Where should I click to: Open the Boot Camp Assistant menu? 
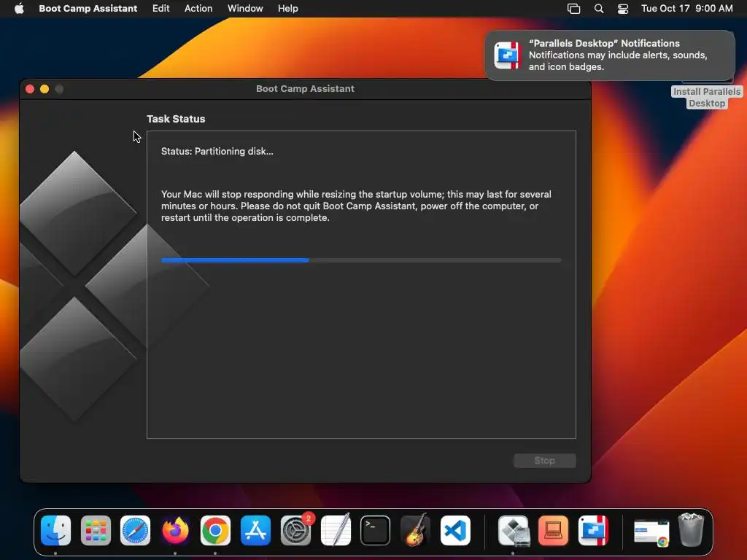coord(88,9)
